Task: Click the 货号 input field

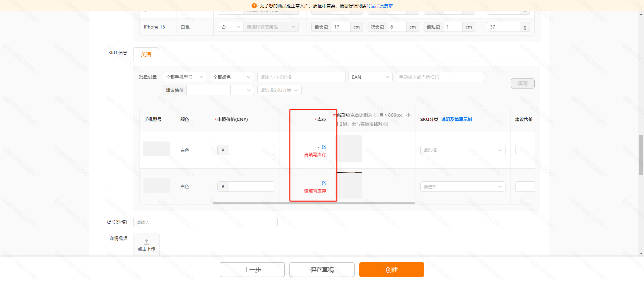Action: click(205, 222)
